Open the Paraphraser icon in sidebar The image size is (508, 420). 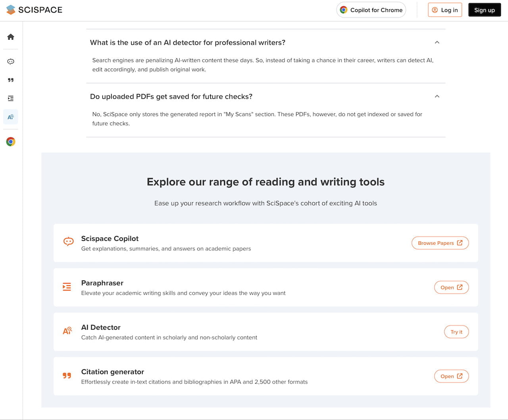[11, 98]
